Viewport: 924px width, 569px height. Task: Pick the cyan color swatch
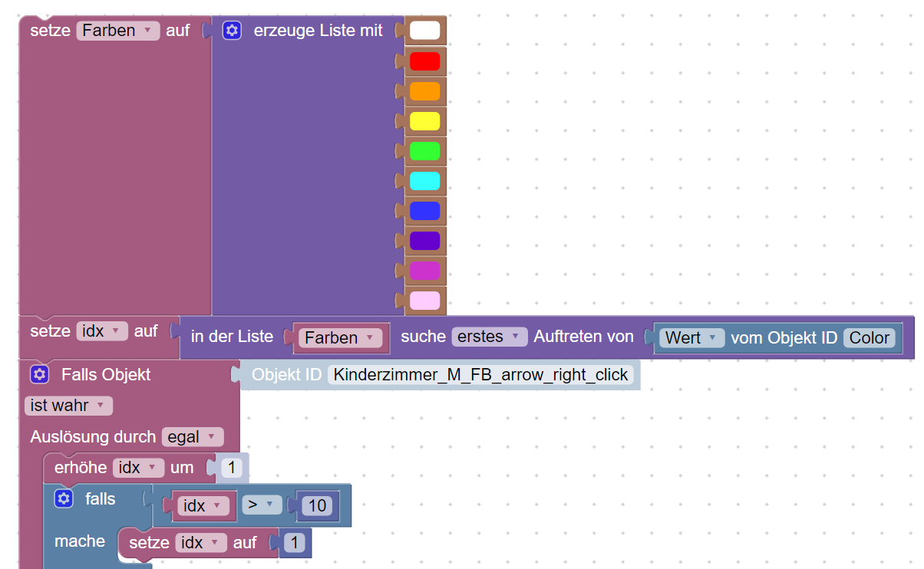point(425,181)
